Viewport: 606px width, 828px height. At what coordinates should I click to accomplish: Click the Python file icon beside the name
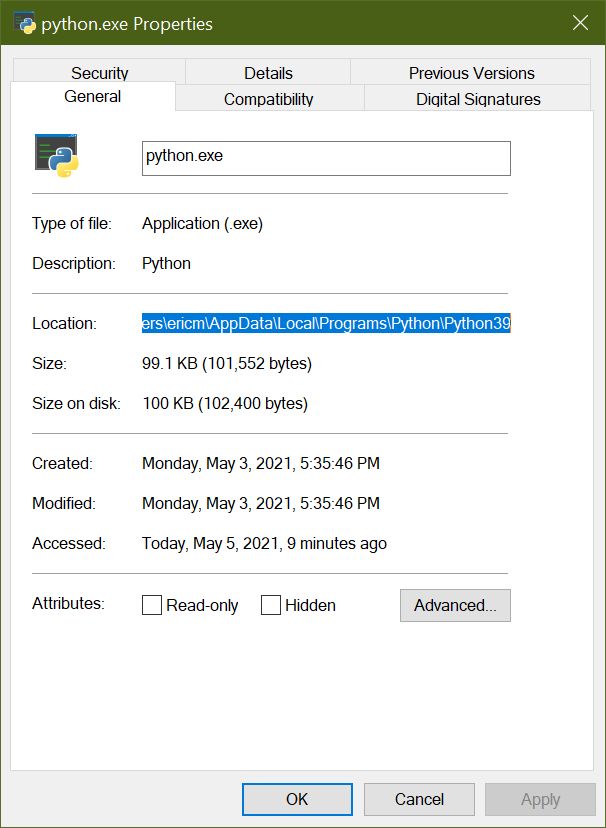click(x=56, y=155)
